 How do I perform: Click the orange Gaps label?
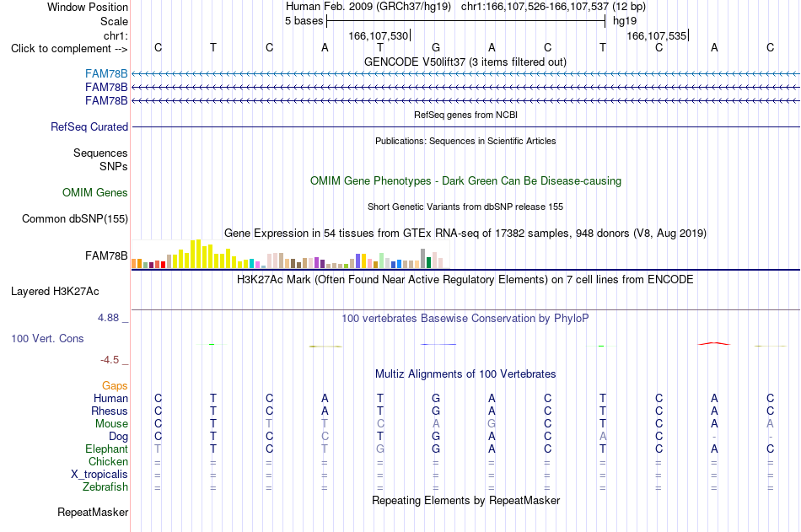pyautogui.click(x=115, y=386)
